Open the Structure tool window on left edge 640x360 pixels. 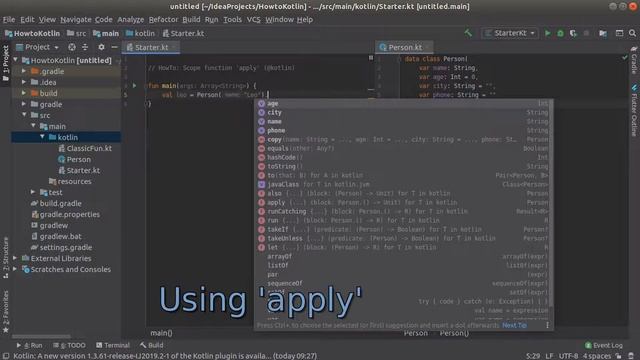click(x=5, y=257)
